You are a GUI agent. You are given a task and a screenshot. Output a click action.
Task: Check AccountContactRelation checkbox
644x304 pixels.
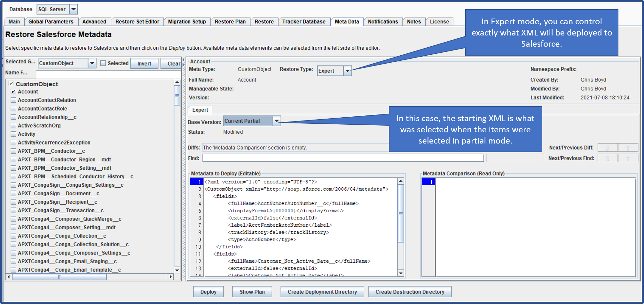tap(13, 100)
